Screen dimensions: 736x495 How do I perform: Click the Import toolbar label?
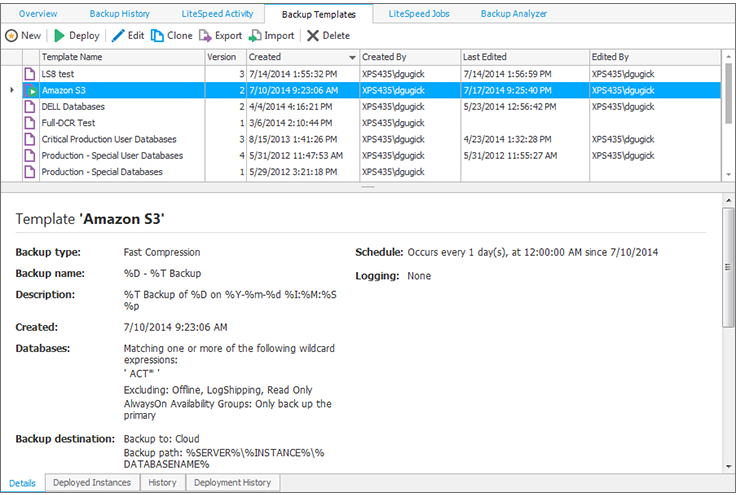[279, 36]
